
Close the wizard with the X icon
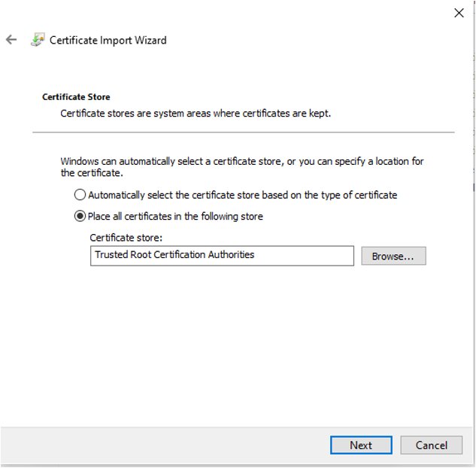coord(459,13)
